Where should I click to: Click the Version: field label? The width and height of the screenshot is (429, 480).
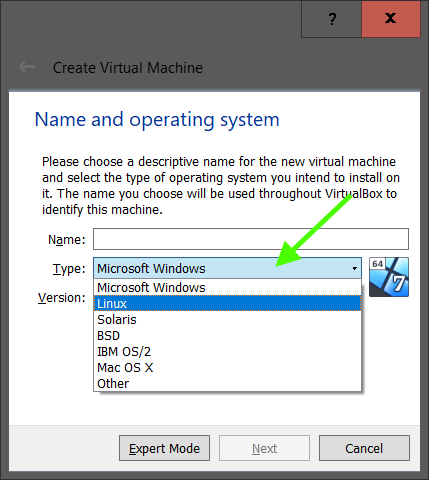(x=62, y=298)
